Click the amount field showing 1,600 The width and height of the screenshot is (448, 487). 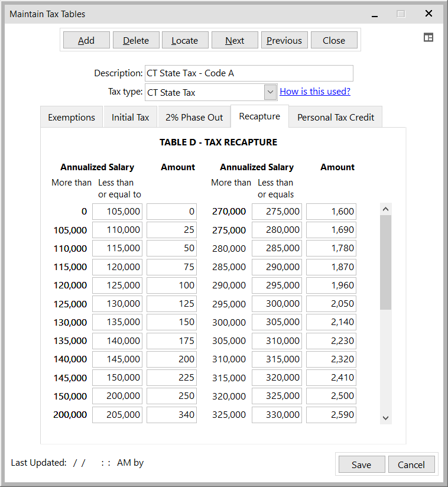(331, 212)
